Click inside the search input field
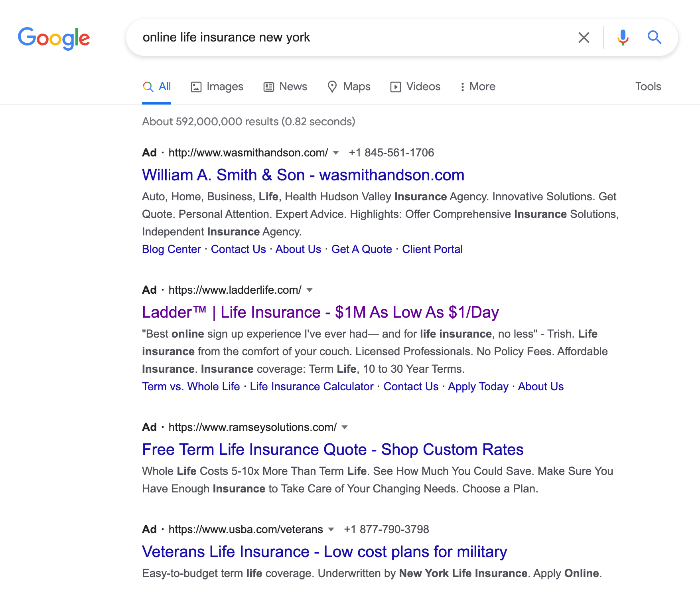The height and width of the screenshot is (593, 700). point(319,37)
